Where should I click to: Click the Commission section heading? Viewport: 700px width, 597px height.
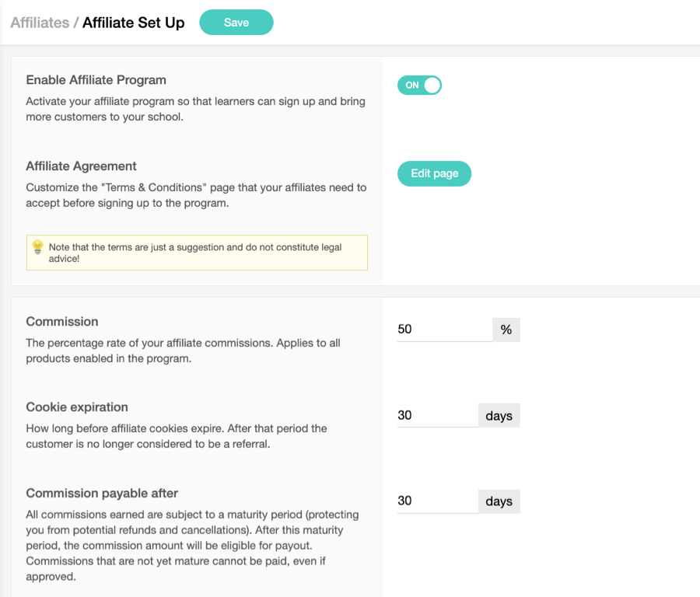62,322
